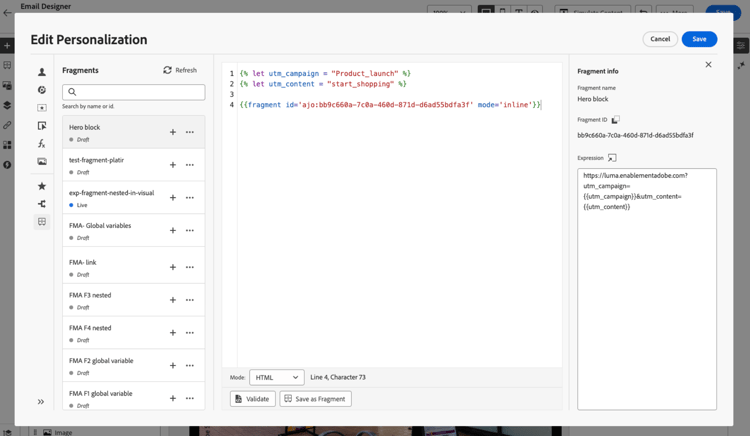
Task: Go back in Email Designer window
Action: [7, 13]
